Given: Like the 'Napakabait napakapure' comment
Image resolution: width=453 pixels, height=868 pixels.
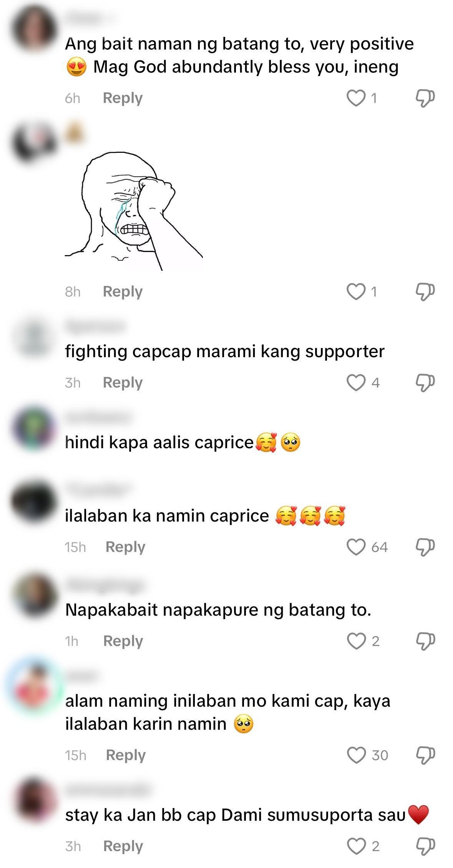Looking at the screenshot, I should click(356, 641).
